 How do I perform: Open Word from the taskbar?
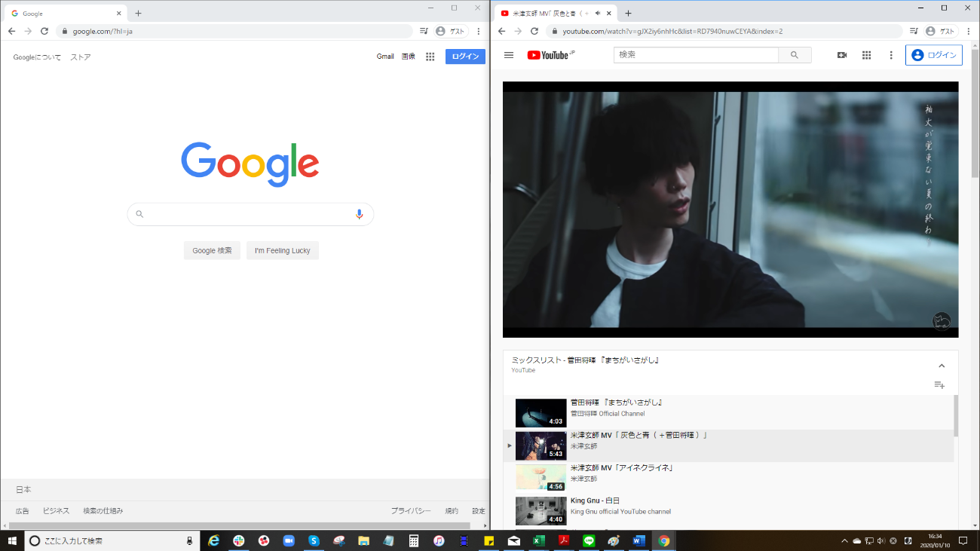click(639, 540)
